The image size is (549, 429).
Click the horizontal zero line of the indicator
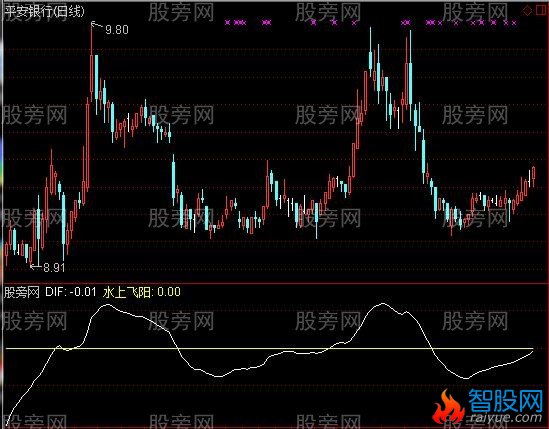270,348
